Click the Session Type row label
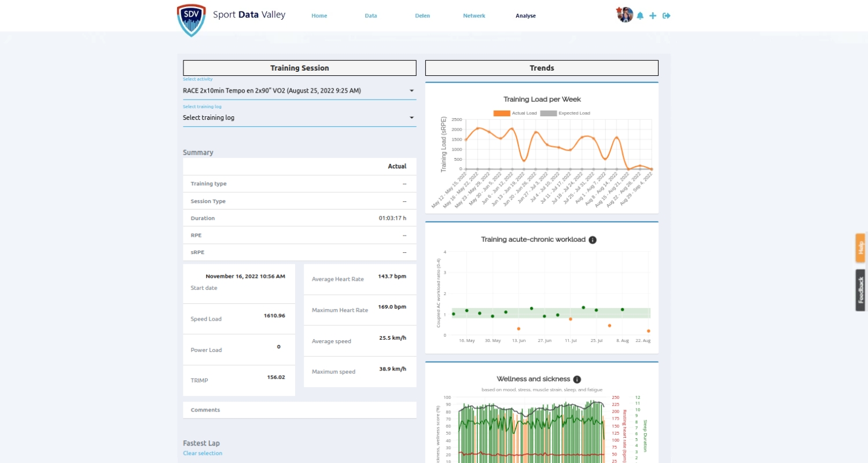The height and width of the screenshot is (463, 868). coord(208,201)
